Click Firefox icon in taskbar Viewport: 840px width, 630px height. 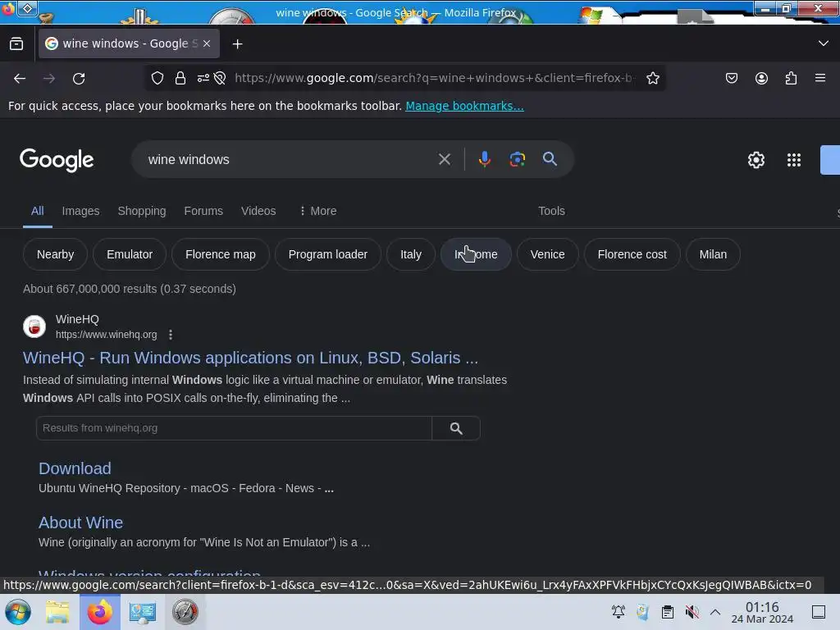coord(99,612)
